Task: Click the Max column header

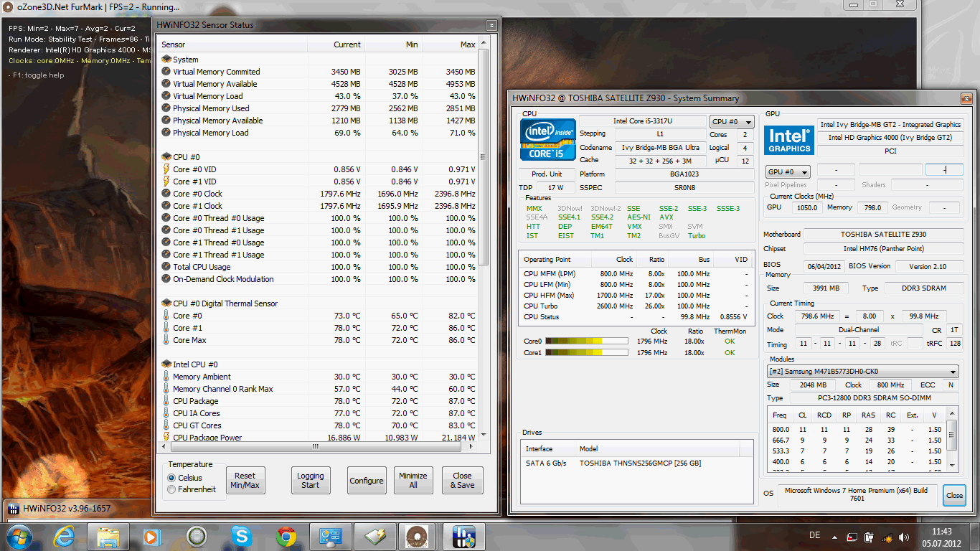Action: point(450,44)
